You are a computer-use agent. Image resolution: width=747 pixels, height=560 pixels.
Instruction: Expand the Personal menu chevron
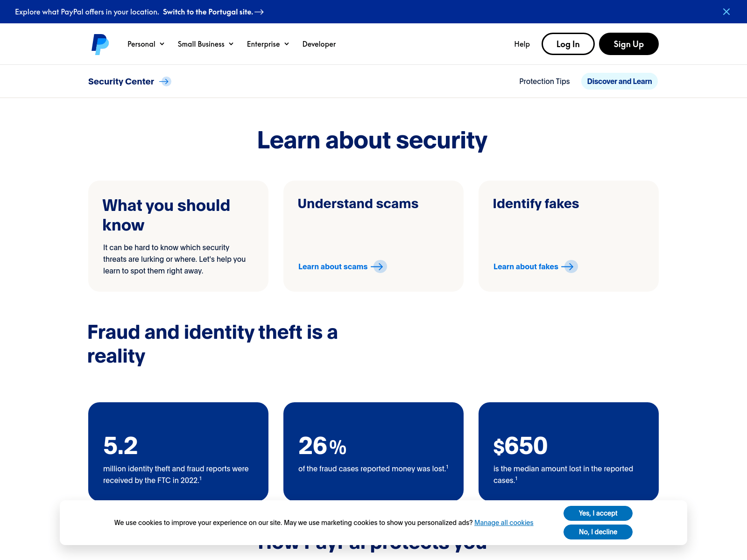coord(162,44)
